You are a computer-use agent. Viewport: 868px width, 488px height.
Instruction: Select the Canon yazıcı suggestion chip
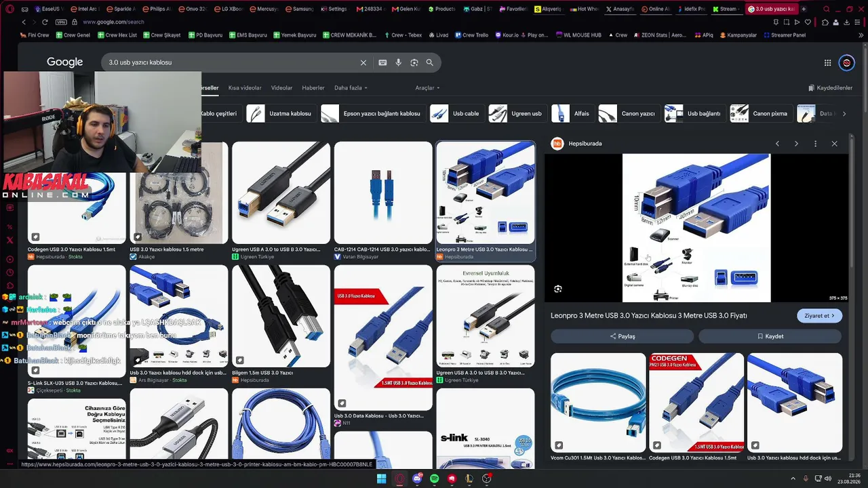pos(628,114)
